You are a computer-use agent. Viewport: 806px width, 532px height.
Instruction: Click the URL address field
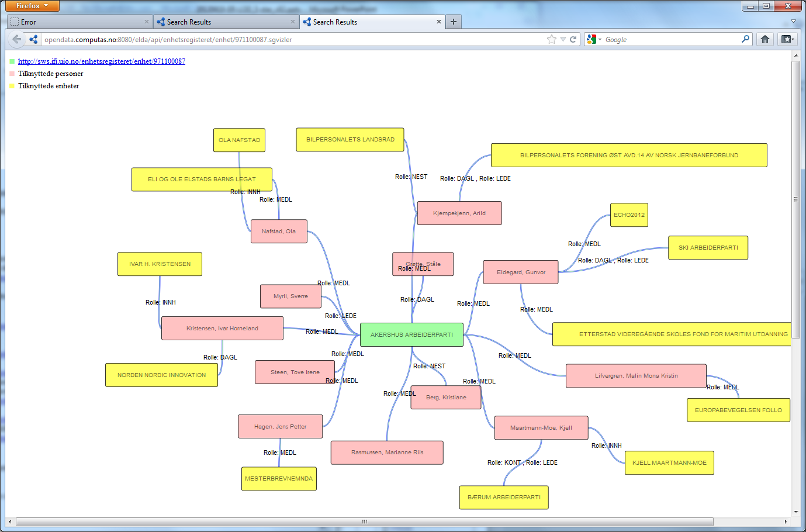click(292, 39)
